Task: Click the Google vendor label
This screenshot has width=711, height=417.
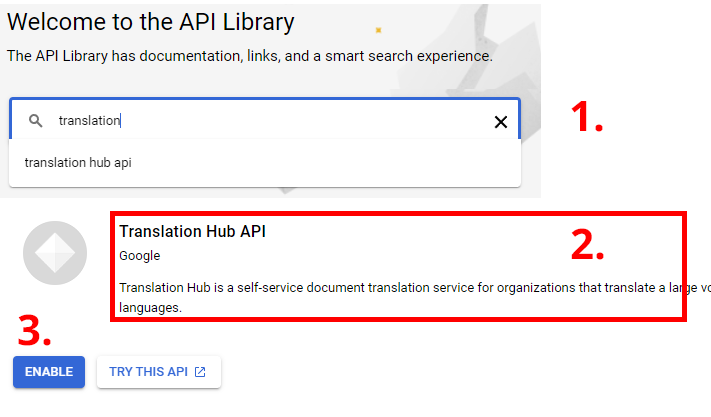Action: 139,256
